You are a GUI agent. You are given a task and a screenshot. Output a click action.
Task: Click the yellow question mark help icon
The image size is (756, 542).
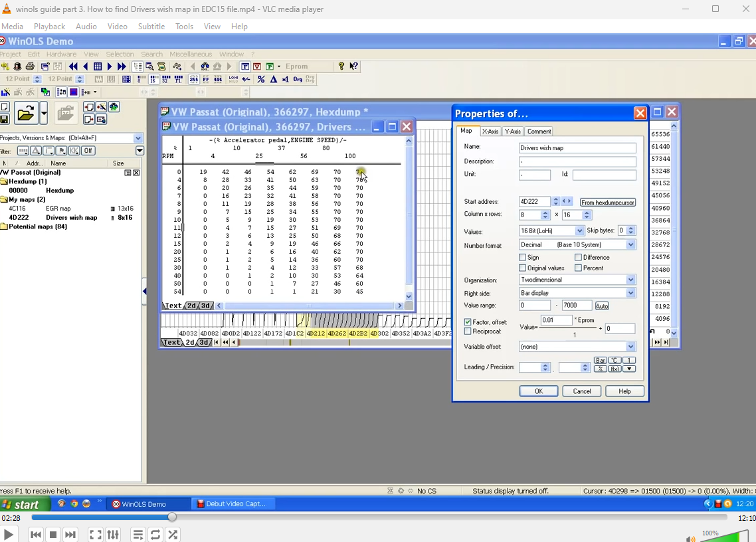[x=341, y=66]
